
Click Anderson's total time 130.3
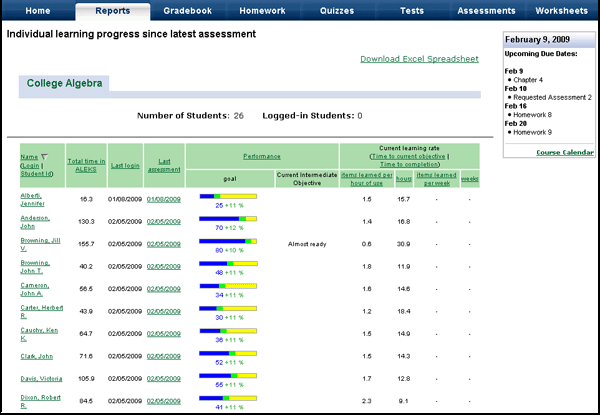[86, 222]
